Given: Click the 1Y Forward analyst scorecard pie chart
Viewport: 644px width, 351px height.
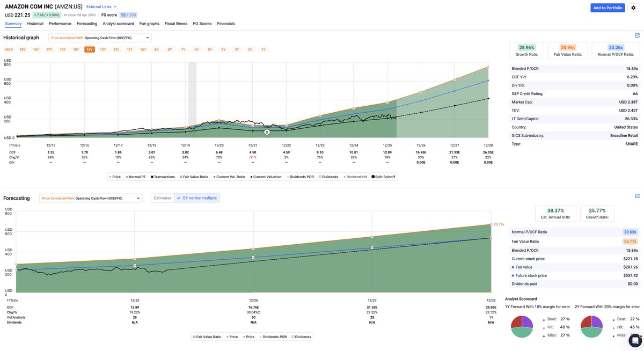Looking at the screenshot, I should (522, 326).
